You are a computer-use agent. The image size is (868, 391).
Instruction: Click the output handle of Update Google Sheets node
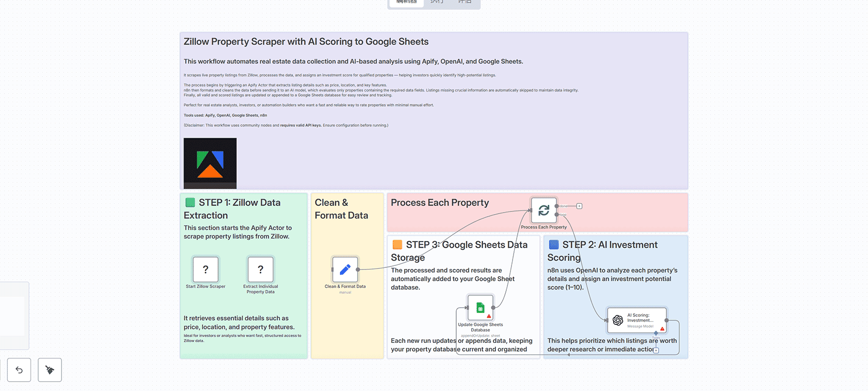pyautogui.click(x=493, y=308)
